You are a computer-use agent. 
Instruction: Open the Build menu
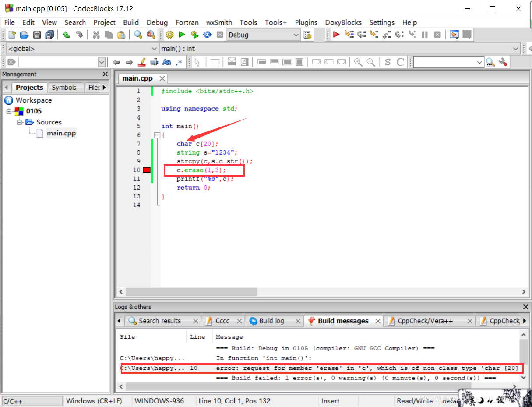click(131, 22)
